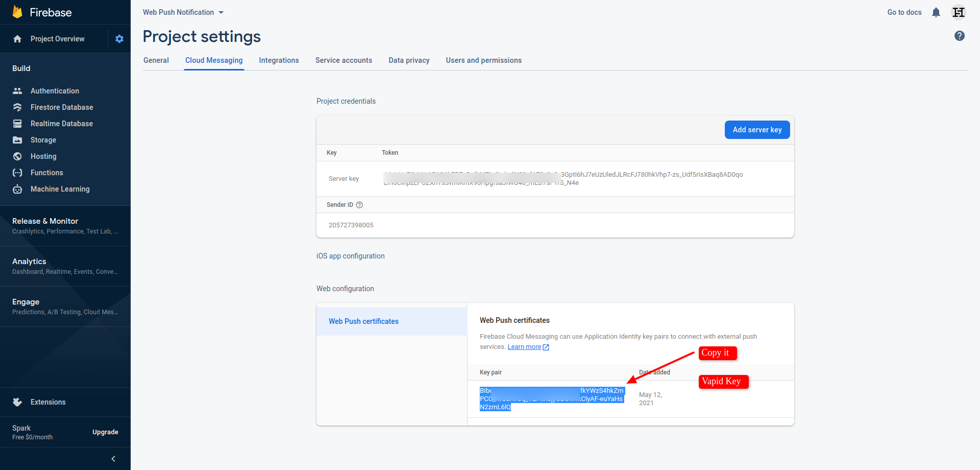Click the Build section heading

pyautogui.click(x=21, y=68)
